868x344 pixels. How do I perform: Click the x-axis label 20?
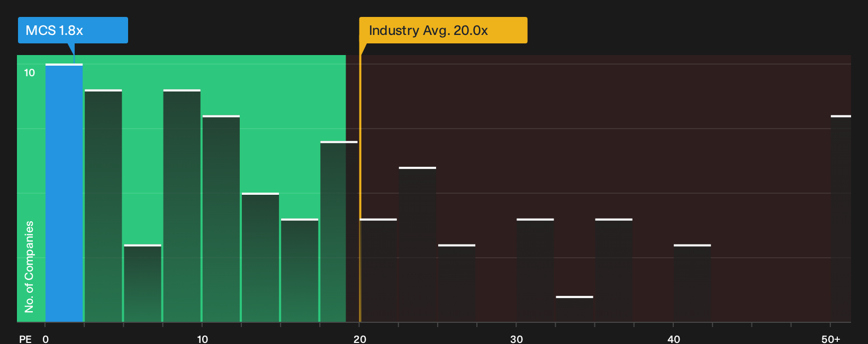360,339
